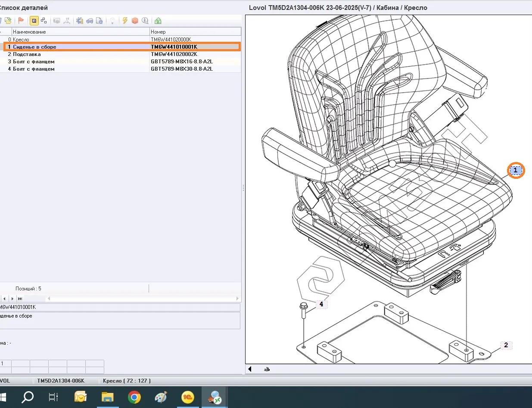The image size is (532, 408).
Task: Click the parts list horizontal scrollbar
Action: (142, 299)
